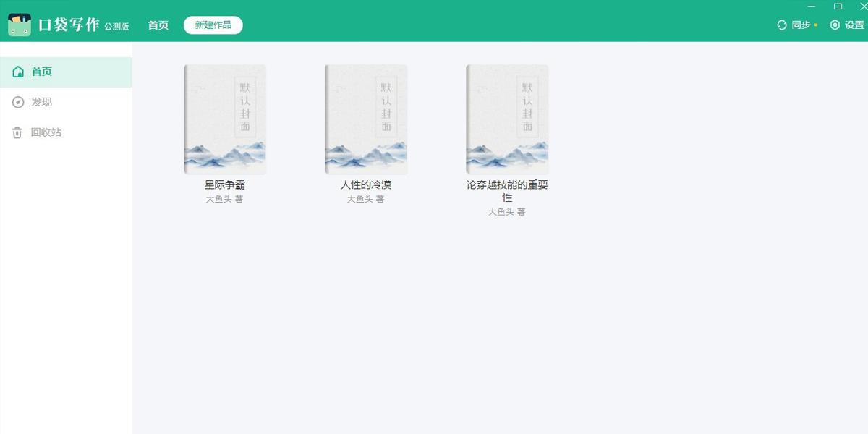Open the 回收站 trash icon
Screen dimensions: 868x434
coord(17,132)
